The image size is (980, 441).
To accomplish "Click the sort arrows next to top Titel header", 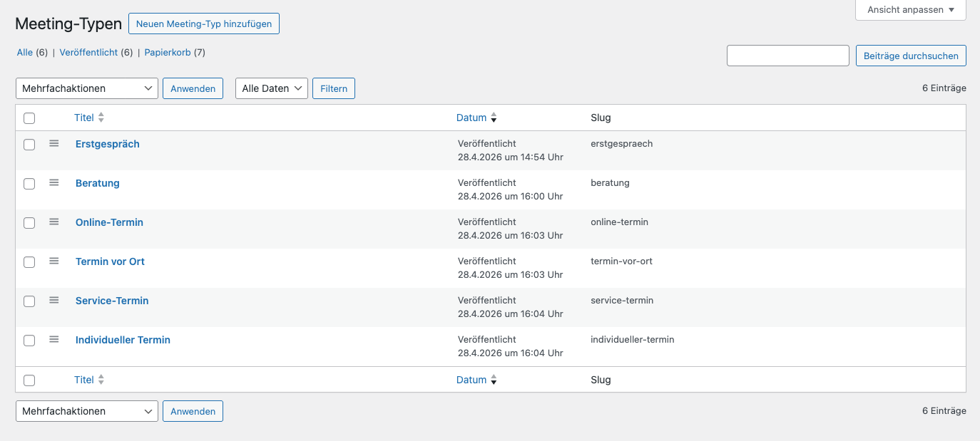I will coord(101,118).
